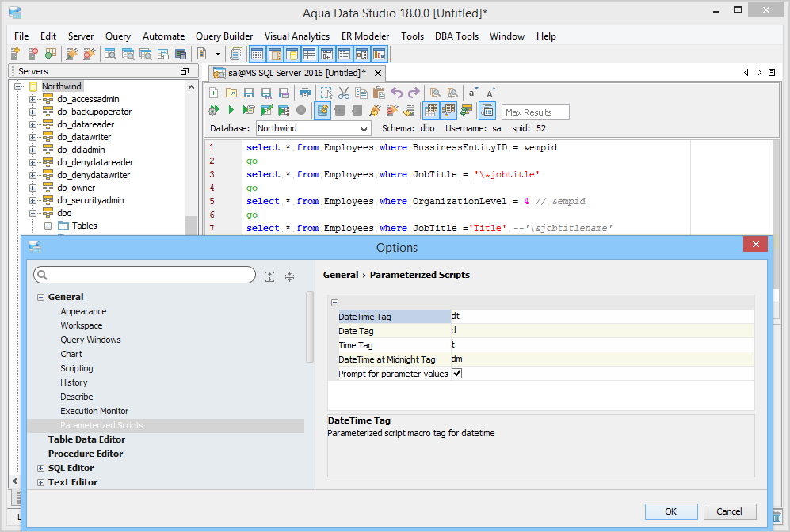Image resolution: width=790 pixels, height=532 pixels.
Task: Click the Date Tag value 'd'
Action: coord(602,330)
